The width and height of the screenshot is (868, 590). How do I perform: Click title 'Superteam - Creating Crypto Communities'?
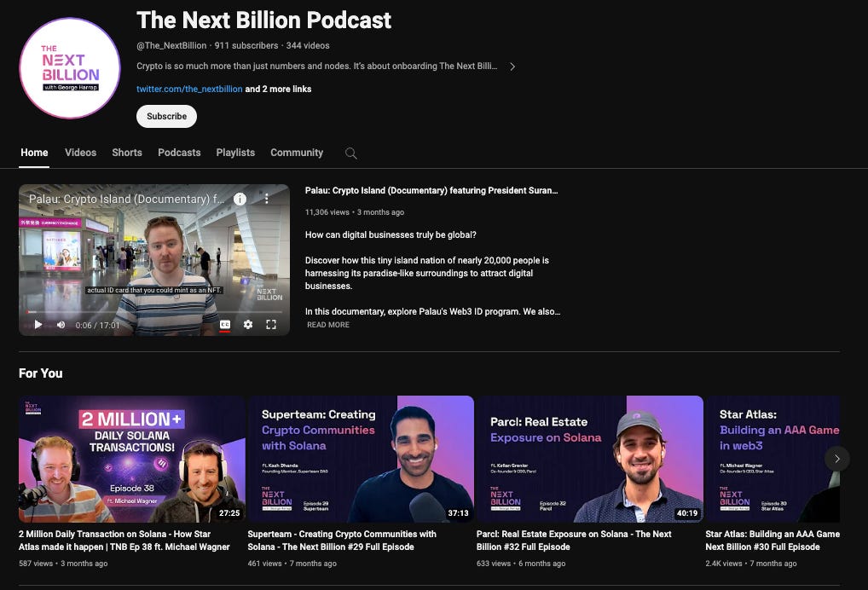pos(342,541)
